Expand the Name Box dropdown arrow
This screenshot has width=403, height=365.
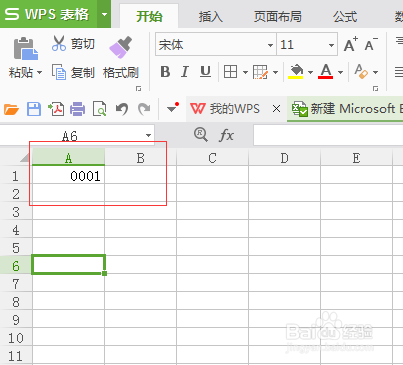pyautogui.click(x=149, y=135)
